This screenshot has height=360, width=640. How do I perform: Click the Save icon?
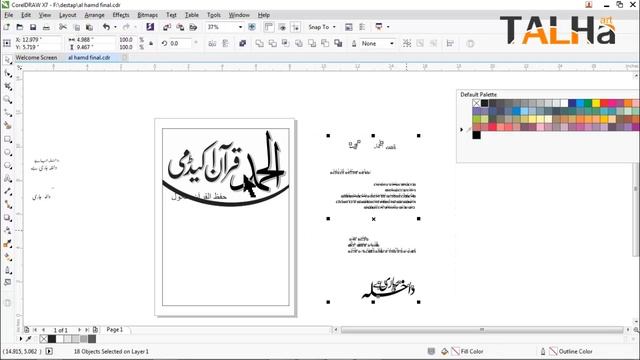click(33, 27)
